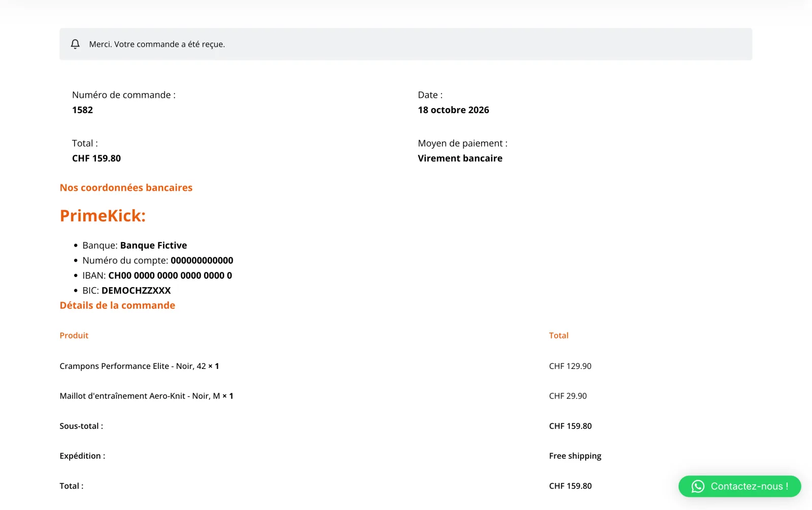Select Banque Fictive bank name

coord(153,246)
